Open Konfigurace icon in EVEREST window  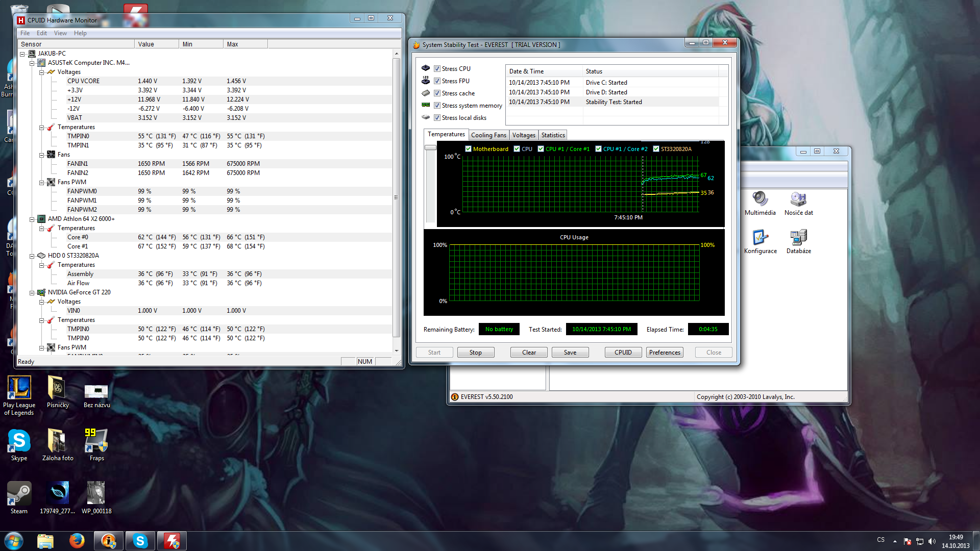[x=760, y=241]
